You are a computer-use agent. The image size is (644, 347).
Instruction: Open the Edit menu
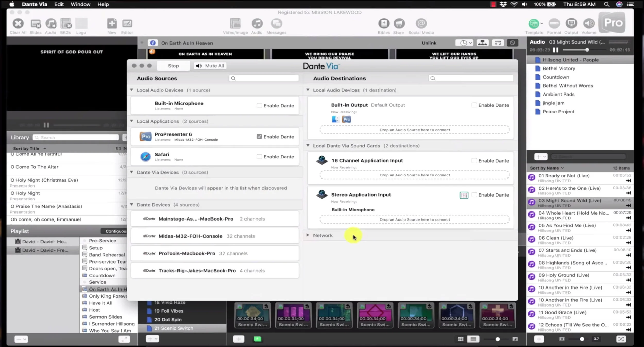tap(59, 4)
